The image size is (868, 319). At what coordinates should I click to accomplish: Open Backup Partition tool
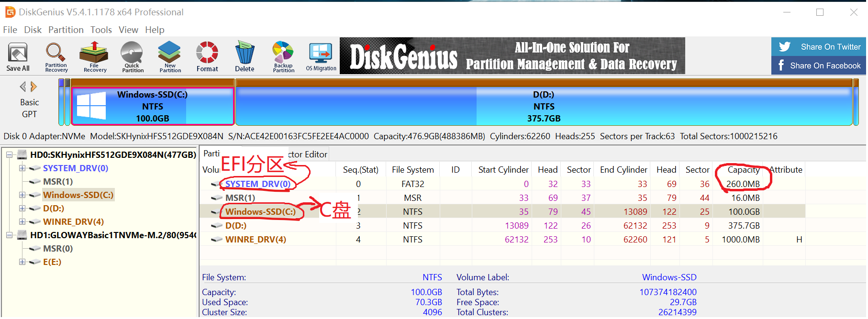point(283,57)
